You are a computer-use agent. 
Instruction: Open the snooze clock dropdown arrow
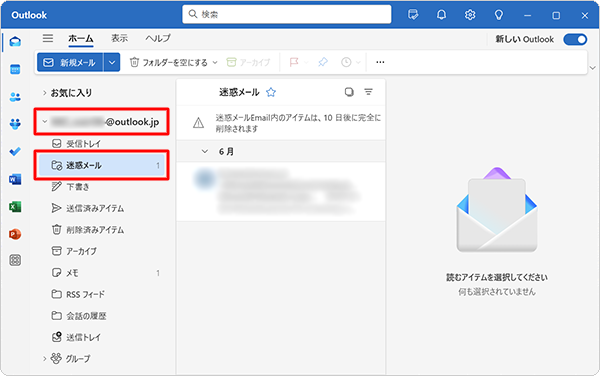click(358, 62)
